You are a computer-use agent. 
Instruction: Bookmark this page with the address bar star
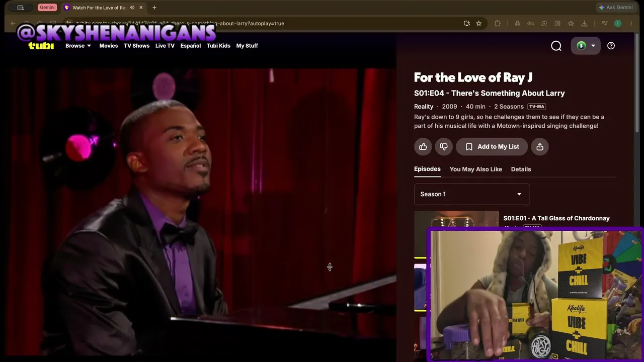(478, 23)
